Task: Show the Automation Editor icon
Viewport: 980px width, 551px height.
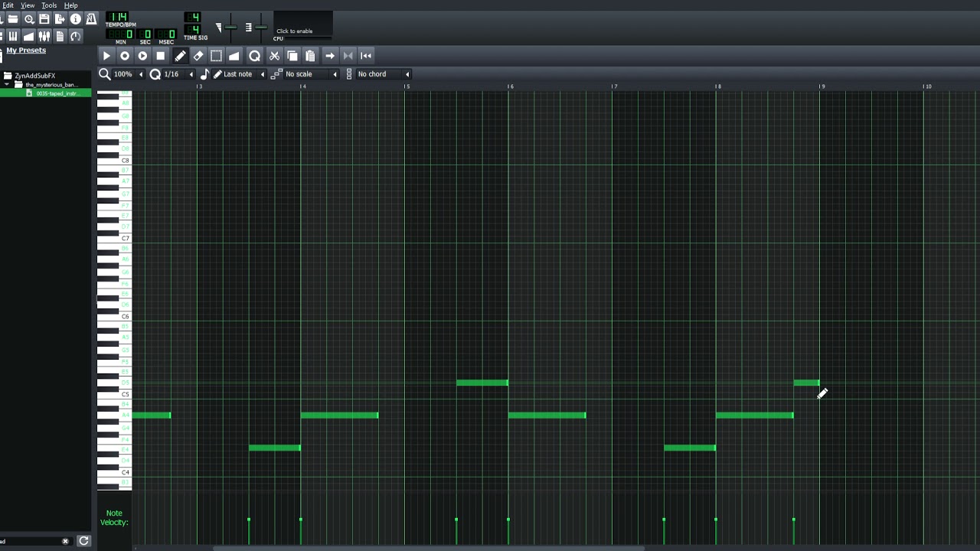Action: pos(29,36)
